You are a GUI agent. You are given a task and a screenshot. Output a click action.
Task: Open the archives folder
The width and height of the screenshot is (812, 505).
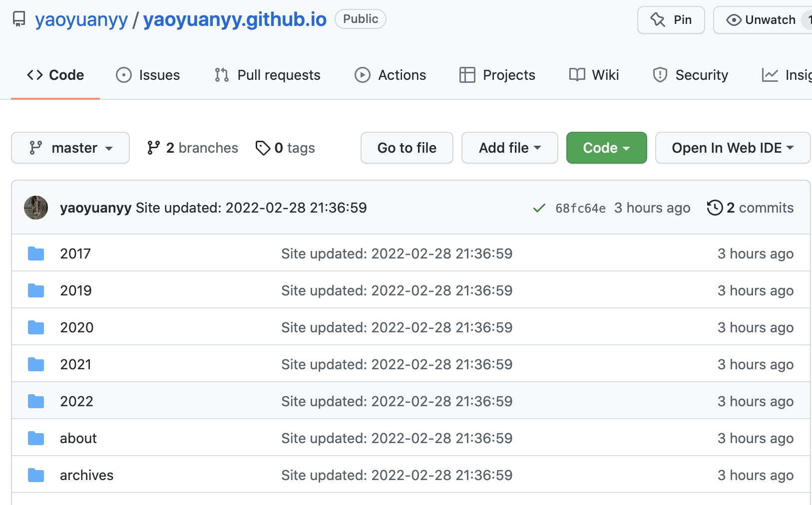87,475
